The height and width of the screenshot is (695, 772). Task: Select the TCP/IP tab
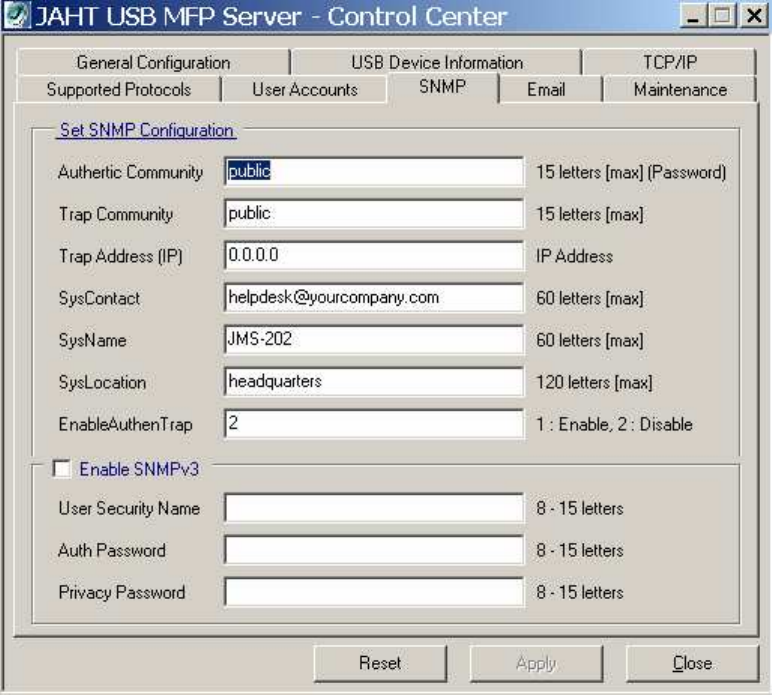[669, 63]
